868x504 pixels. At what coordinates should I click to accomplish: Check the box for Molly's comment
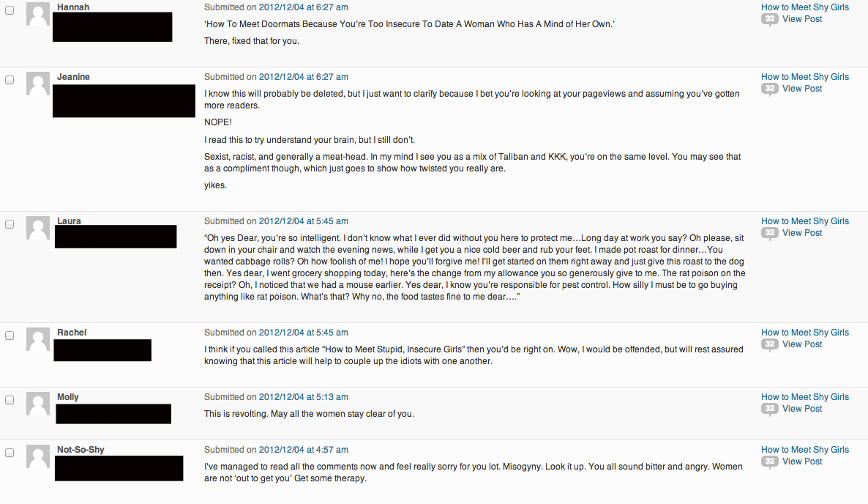[x=10, y=400]
